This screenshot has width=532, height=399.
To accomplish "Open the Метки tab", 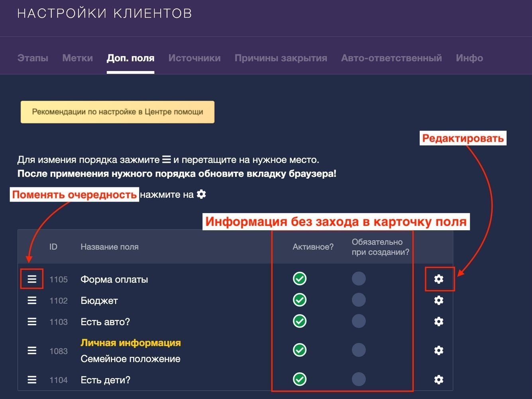I will [x=77, y=58].
